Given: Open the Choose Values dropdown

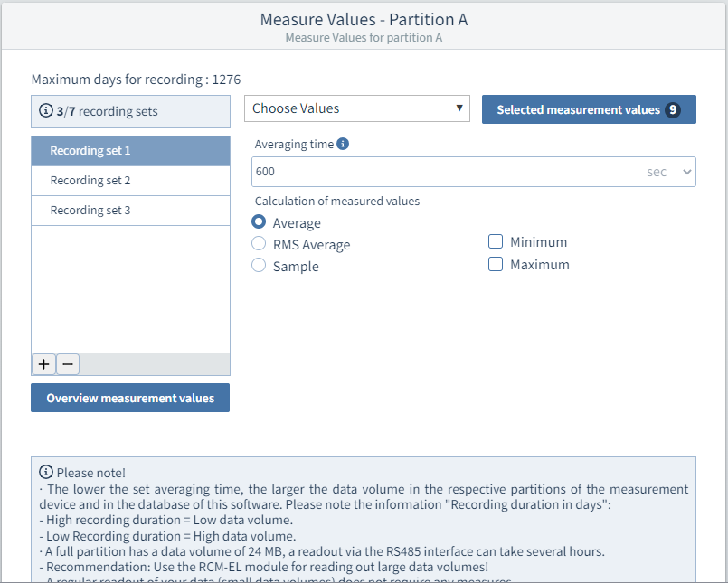Looking at the screenshot, I should point(357,108).
